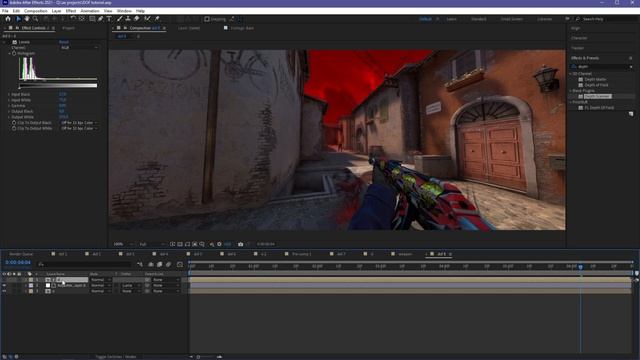Screen dimensions: 640x360
Task: Select the Brush tool
Action: click(120, 19)
